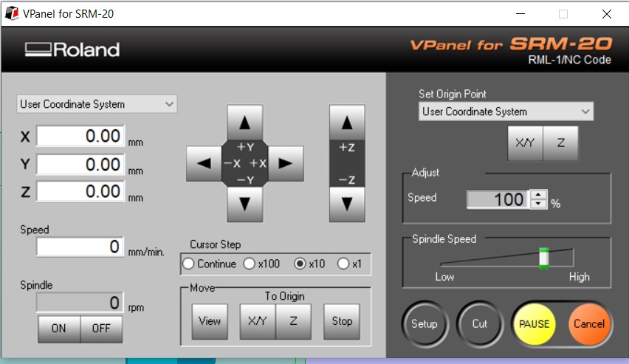Image resolution: width=629 pixels, height=364 pixels.
Task: Click the Speed mm/min value field
Action: point(80,247)
